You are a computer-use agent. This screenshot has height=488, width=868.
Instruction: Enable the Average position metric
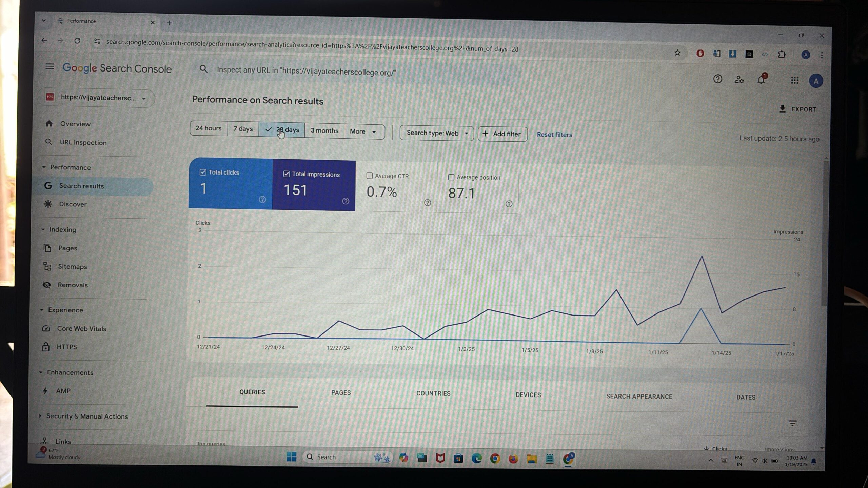point(451,177)
